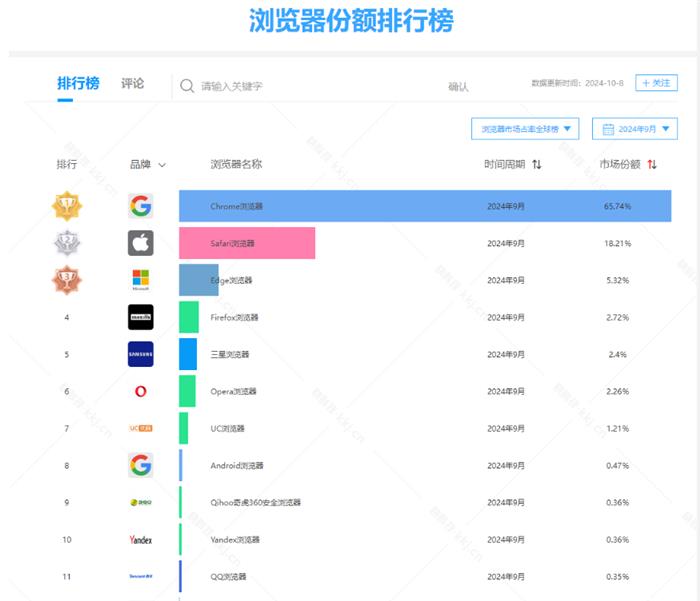Image resolution: width=700 pixels, height=601 pixels.
Task: Select the Yandex浏览器 name
Action: (235, 540)
